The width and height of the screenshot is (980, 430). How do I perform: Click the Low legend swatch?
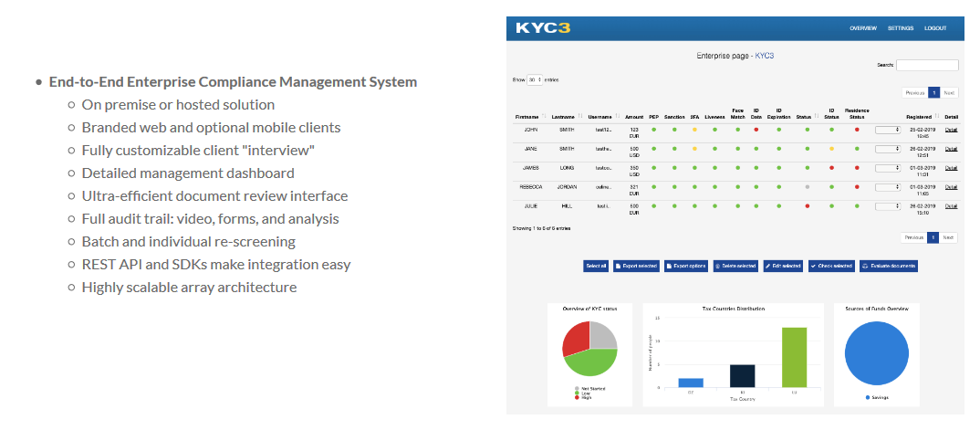(x=577, y=393)
